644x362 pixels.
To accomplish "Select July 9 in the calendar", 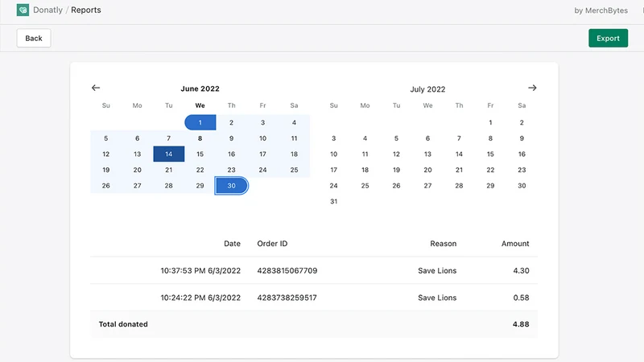I will click(x=522, y=138).
